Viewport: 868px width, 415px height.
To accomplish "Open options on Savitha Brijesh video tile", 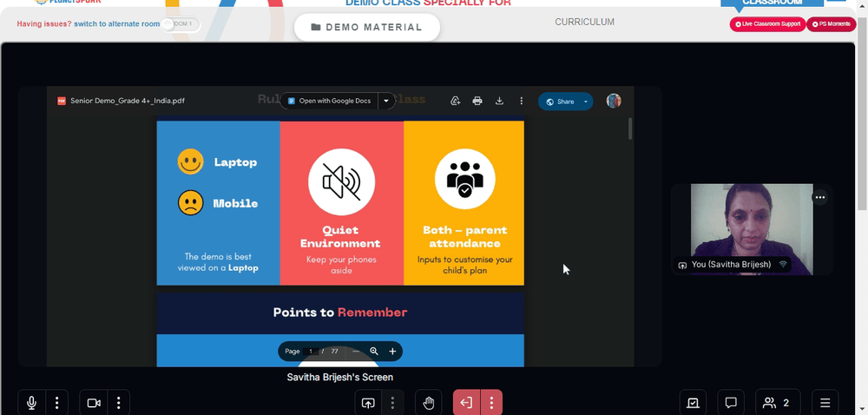I will (x=820, y=197).
